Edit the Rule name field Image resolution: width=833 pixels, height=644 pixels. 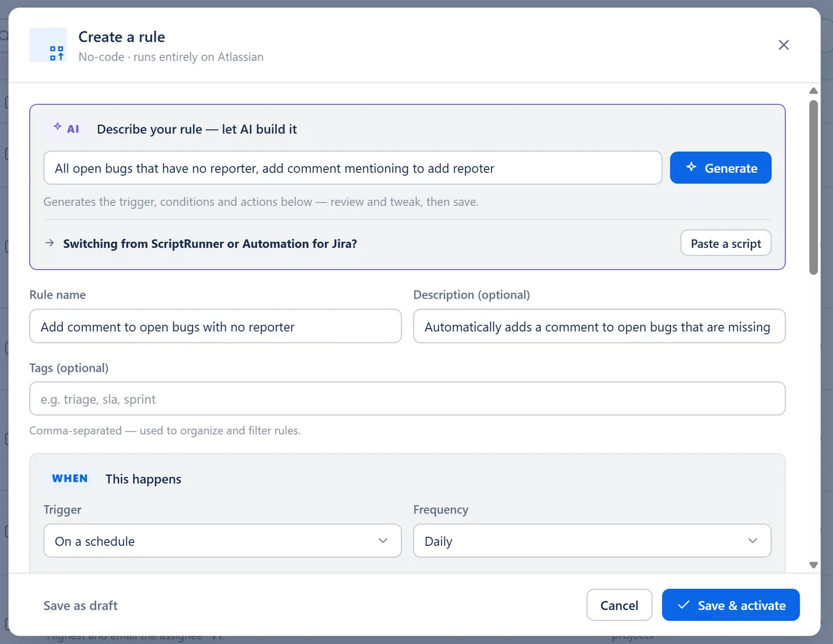tap(215, 326)
